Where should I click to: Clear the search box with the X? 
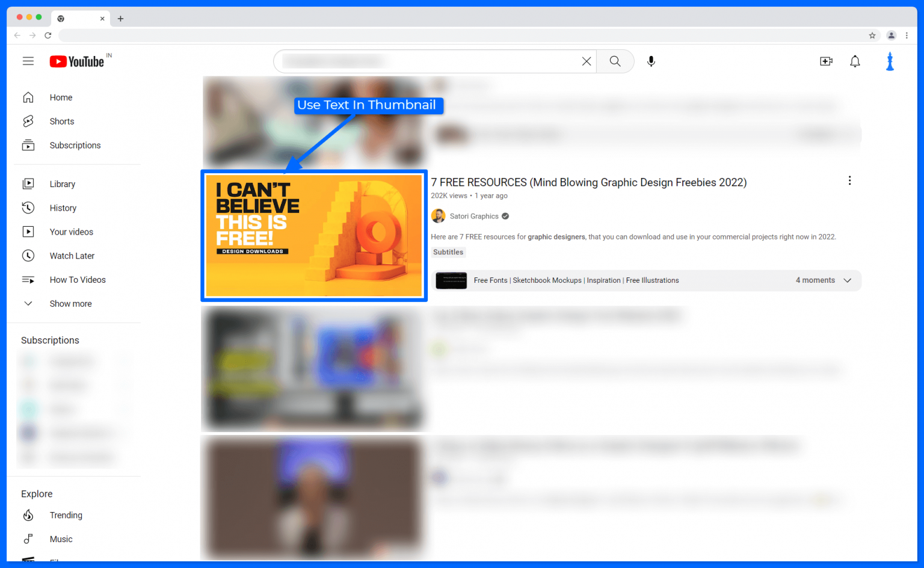587,61
